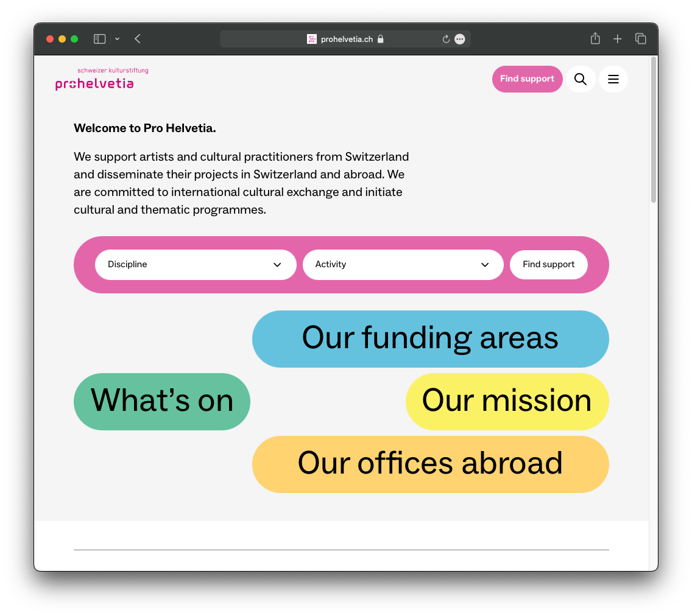
Task: Open the Our funding areas section
Action: [x=430, y=338]
